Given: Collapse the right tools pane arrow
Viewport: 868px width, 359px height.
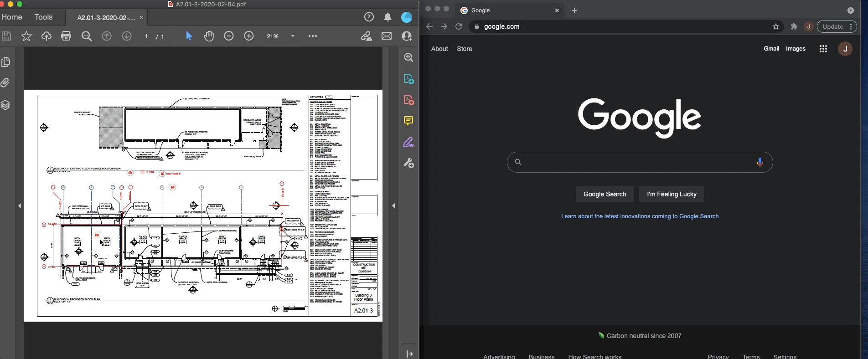Looking at the screenshot, I should click(x=393, y=206).
